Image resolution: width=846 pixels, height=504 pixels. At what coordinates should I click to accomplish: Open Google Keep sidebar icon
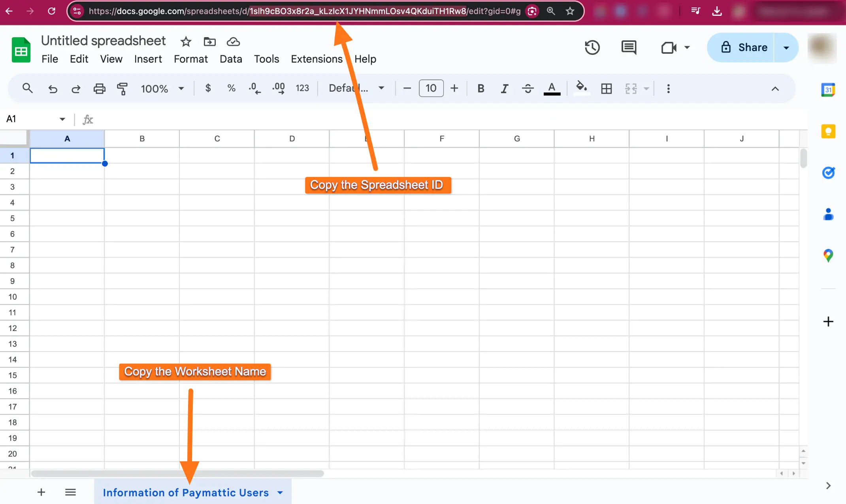828,132
